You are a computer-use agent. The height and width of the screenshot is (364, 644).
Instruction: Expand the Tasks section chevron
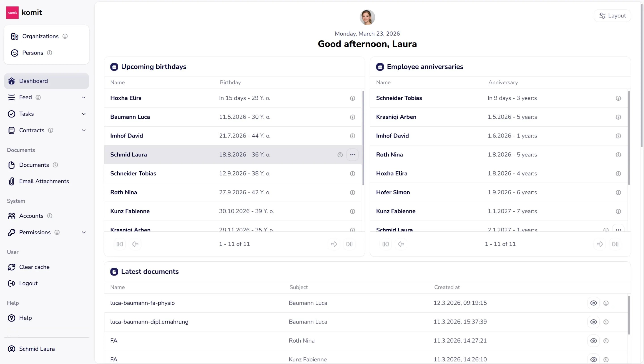[x=84, y=114]
